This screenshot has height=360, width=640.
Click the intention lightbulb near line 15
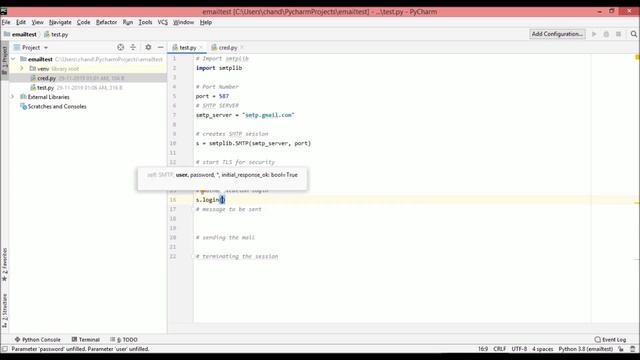tap(202, 190)
